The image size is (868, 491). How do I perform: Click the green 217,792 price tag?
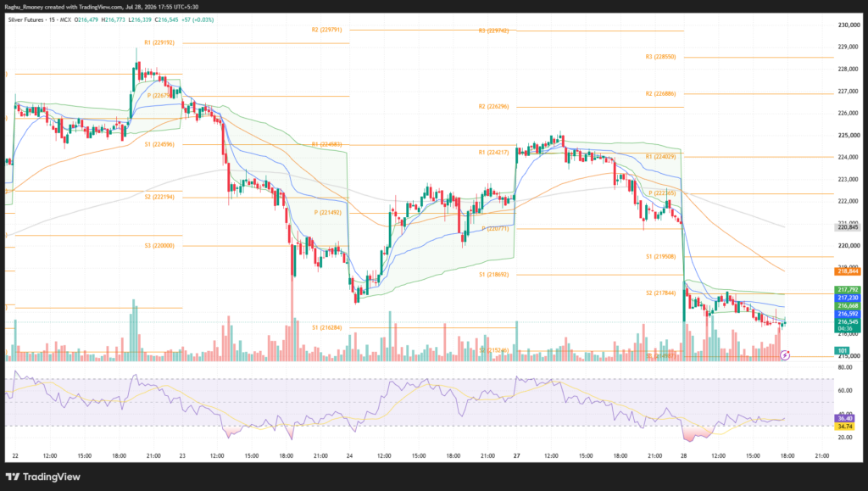tap(848, 290)
